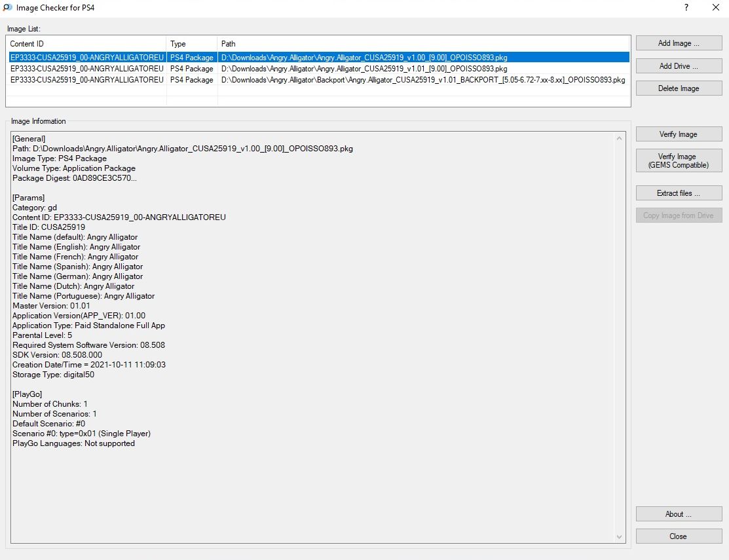Open the Extract files dialog
729x560 pixels.
click(x=679, y=193)
